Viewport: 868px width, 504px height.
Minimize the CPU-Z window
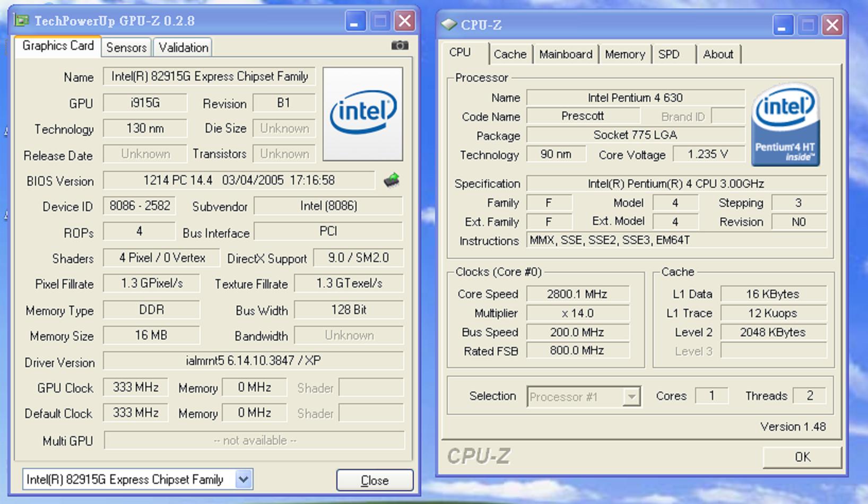783,25
